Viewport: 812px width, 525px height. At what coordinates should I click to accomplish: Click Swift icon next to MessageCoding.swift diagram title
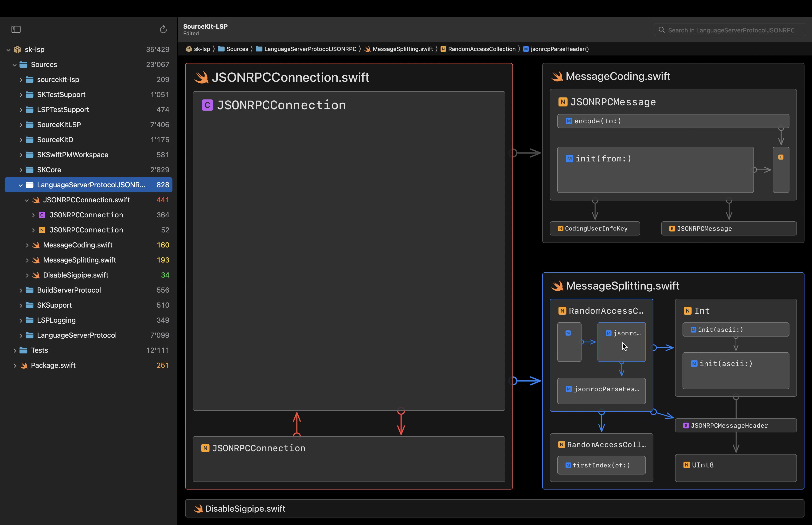(557, 76)
